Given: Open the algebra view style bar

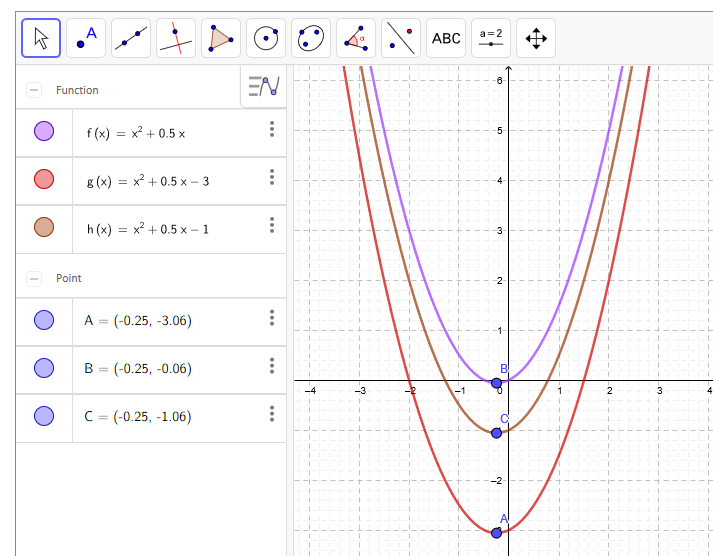Looking at the screenshot, I should pos(263,87).
